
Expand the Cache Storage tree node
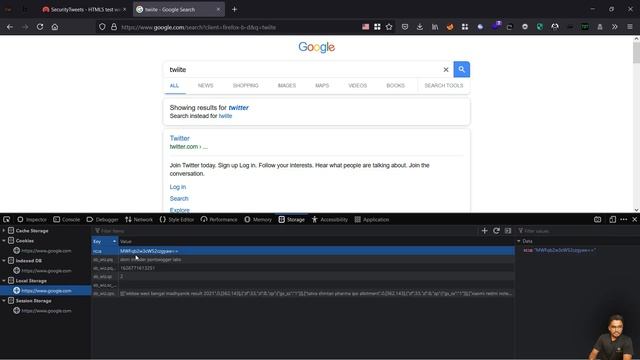point(4,231)
